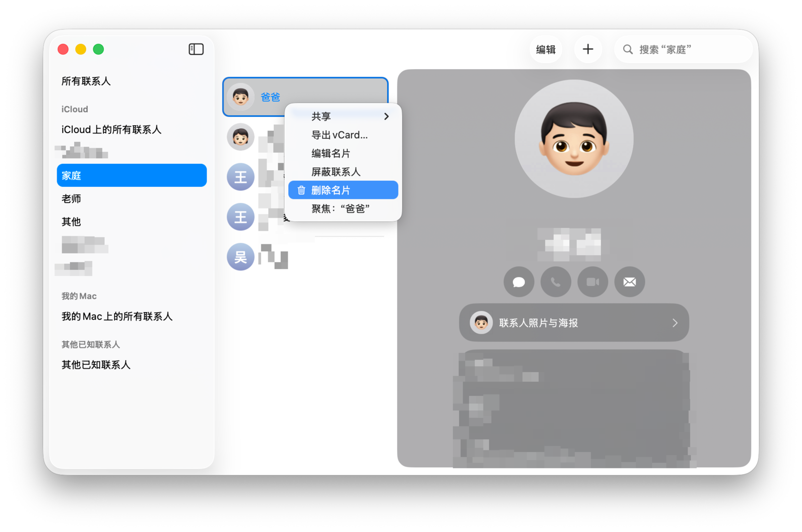Click the phone call icon
Image resolution: width=802 pixels, height=532 pixels.
556,282
